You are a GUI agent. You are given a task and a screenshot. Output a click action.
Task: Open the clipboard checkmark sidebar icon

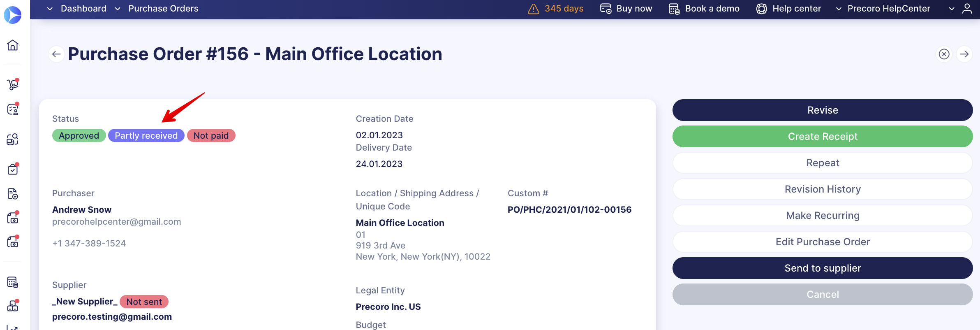click(x=13, y=169)
